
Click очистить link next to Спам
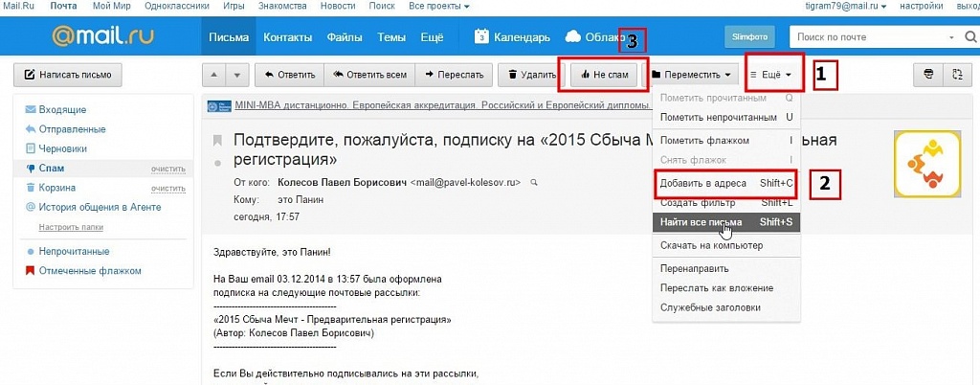(x=168, y=170)
